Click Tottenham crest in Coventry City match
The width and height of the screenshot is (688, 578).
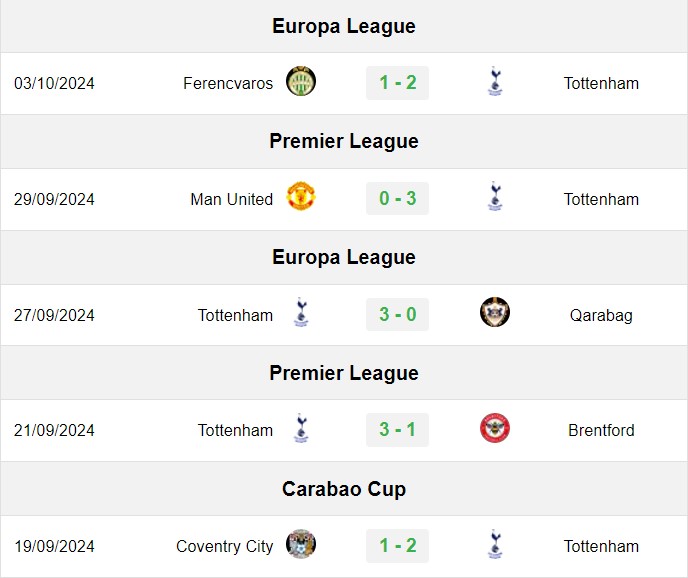(x=495, y=544)
